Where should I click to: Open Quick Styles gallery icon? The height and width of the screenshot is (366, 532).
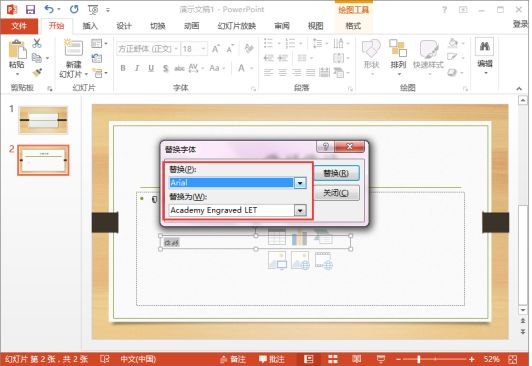coord(429,49)
